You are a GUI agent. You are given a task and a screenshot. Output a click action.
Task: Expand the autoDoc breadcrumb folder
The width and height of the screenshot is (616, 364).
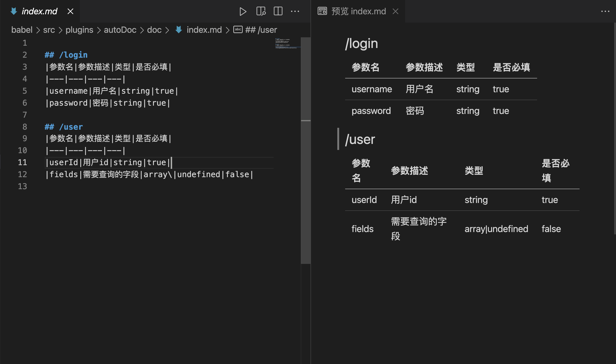coord(120,30)
